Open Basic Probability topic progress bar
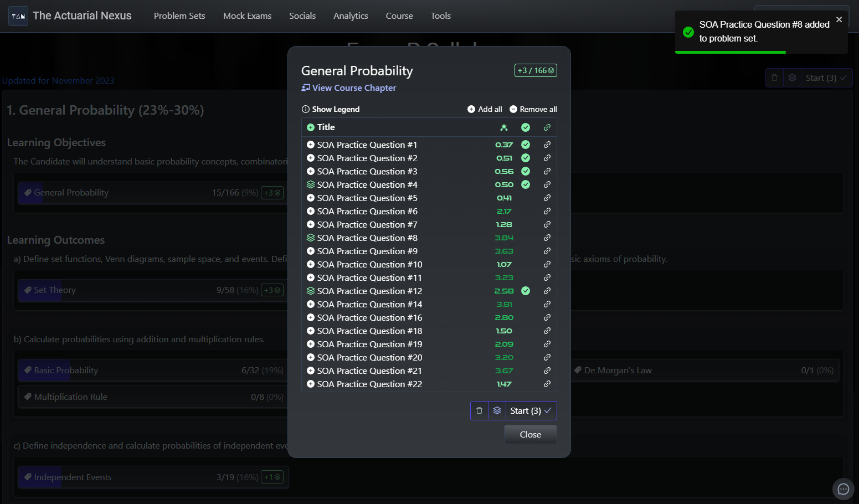This screenshot has height=504, width=859. (152, 371)
